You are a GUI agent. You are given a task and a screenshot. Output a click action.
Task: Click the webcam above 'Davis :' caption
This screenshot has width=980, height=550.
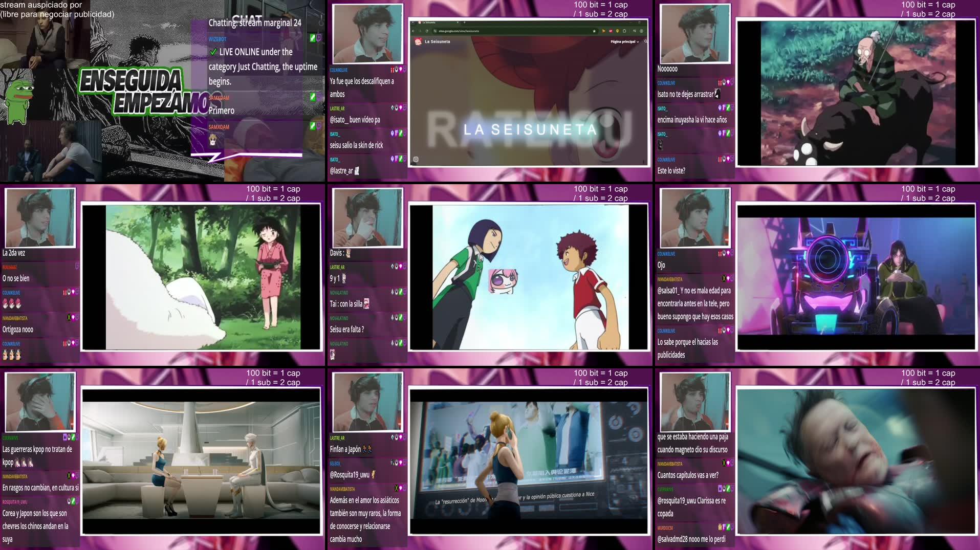[x=367, y=217]
